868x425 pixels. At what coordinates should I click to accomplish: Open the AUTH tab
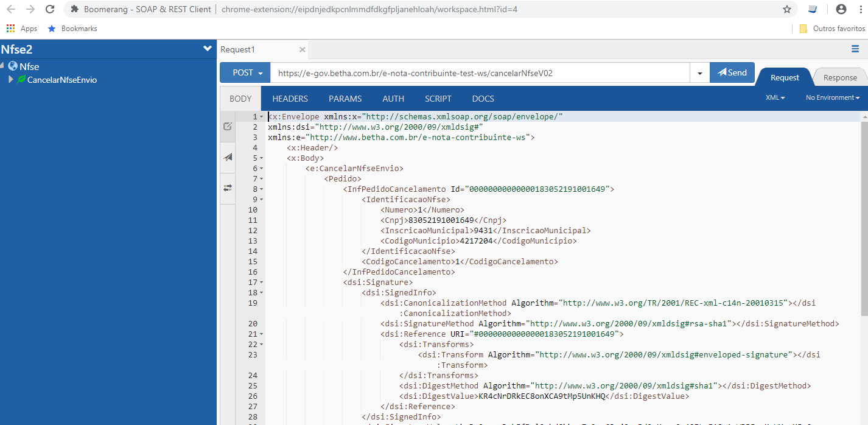(393, 99)
